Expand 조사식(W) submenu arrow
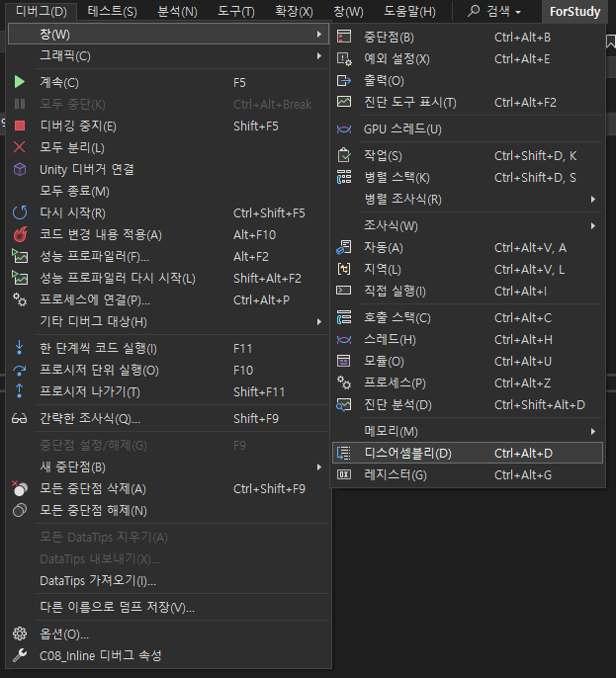 (593, 225)
